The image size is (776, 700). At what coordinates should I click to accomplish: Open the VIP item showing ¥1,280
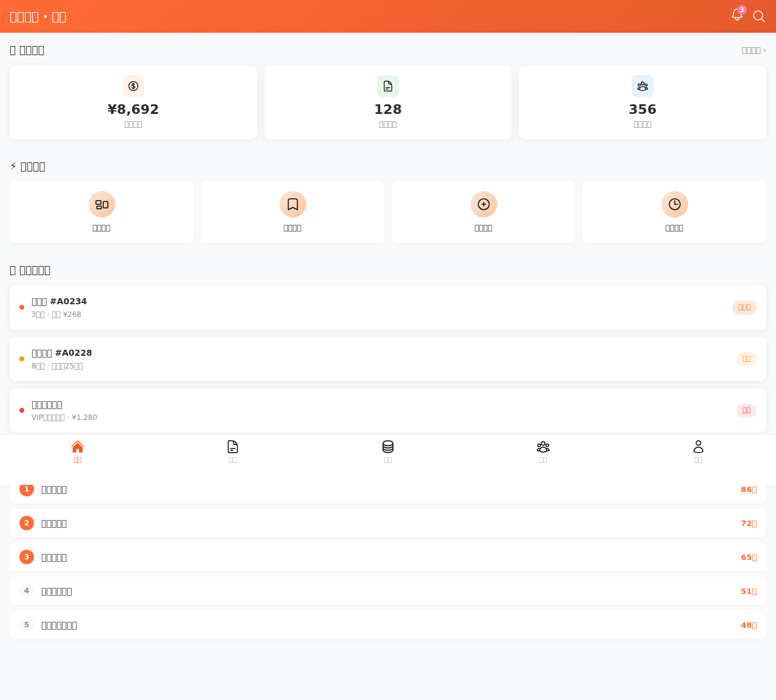(388, 410)
